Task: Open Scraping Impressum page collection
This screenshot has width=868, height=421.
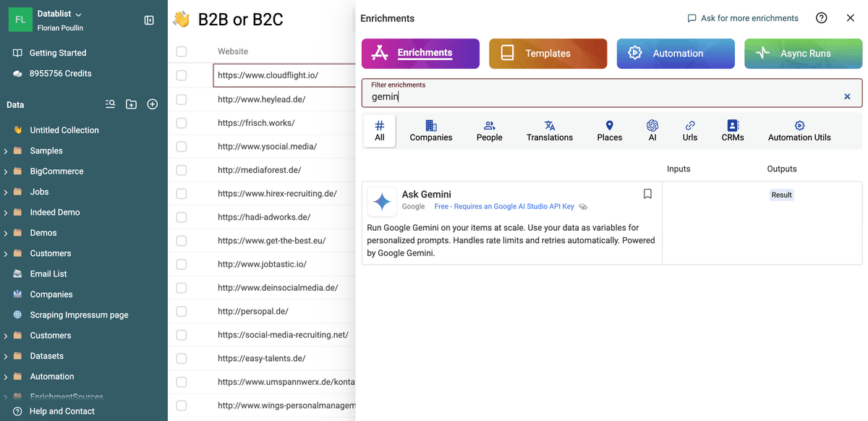Action: (x=79, y=315)
